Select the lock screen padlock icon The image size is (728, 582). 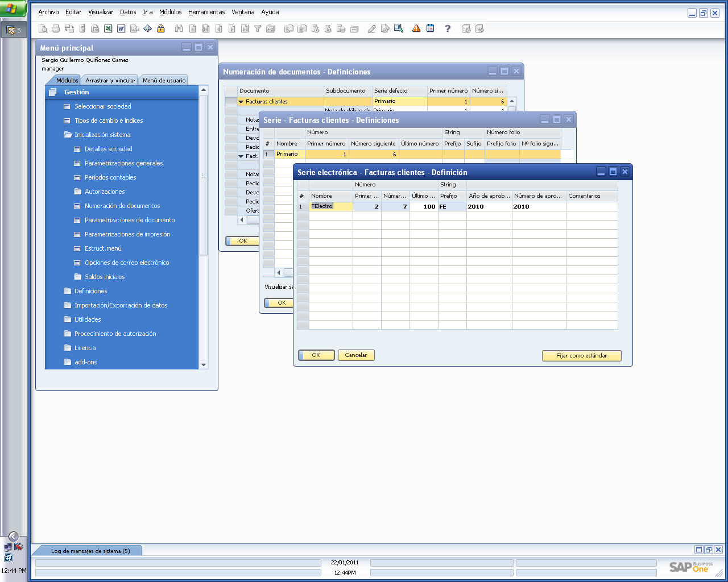tap(160, 28)
